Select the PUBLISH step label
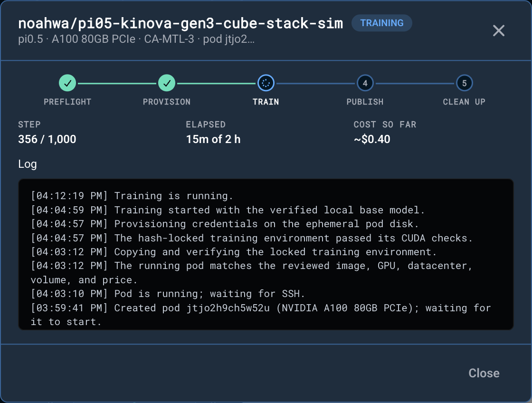This screenshot has height=403, width=532. [365, 102]
